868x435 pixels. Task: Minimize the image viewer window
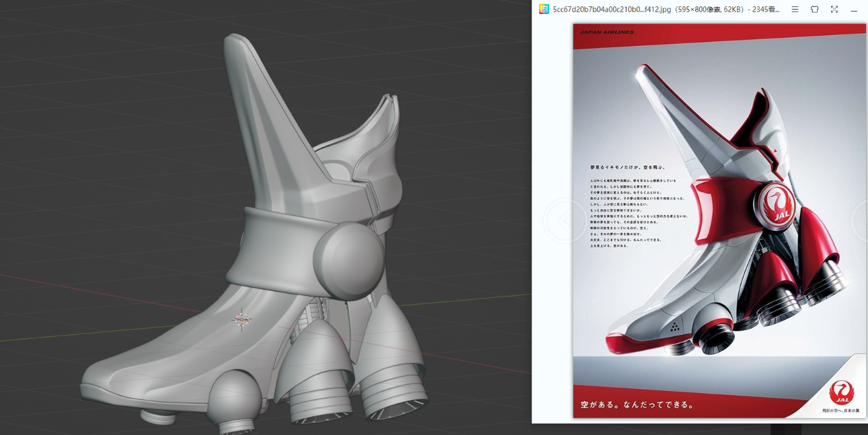pos(854,10)
